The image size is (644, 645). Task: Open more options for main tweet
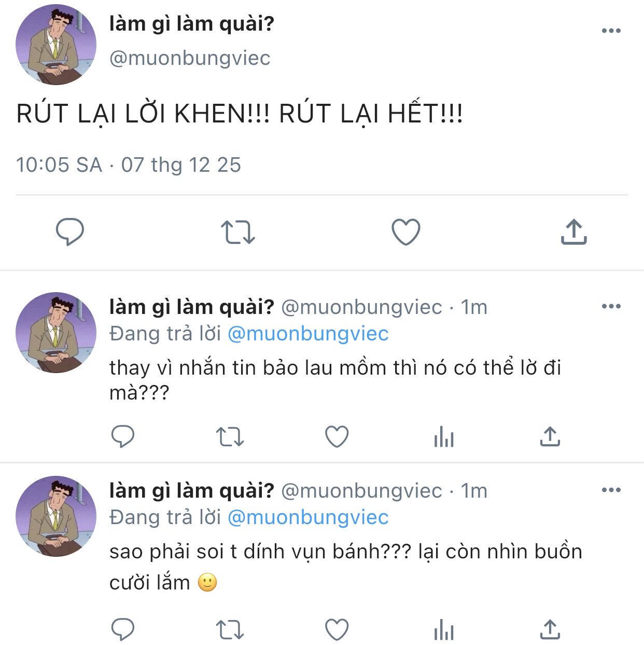tap(611, 31)
